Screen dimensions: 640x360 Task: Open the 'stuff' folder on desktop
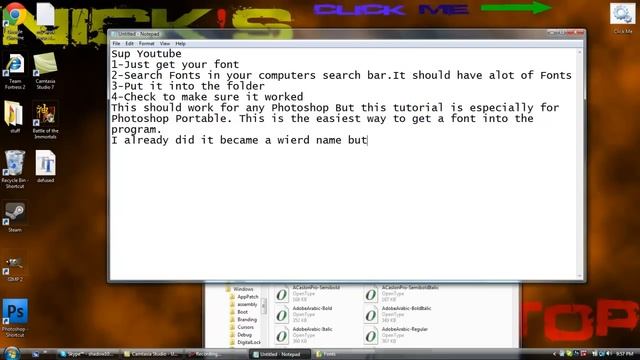[x=15, y=116]
